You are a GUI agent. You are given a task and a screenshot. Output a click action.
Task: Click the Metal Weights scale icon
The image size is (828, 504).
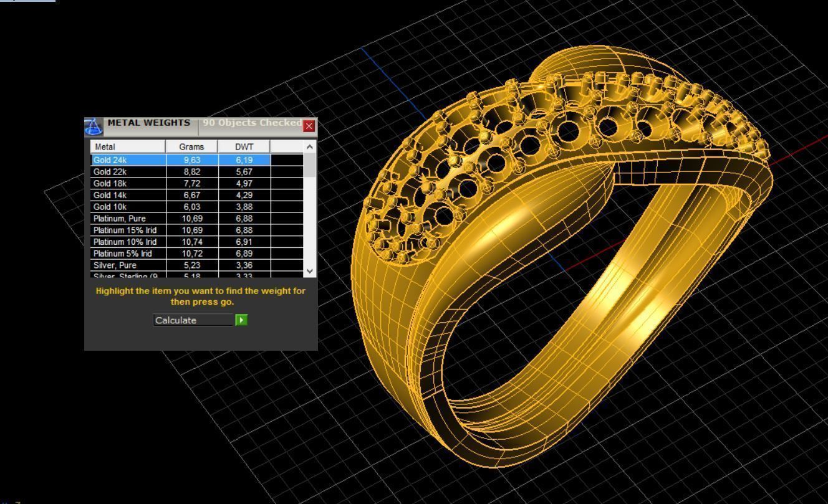[93, 127]
